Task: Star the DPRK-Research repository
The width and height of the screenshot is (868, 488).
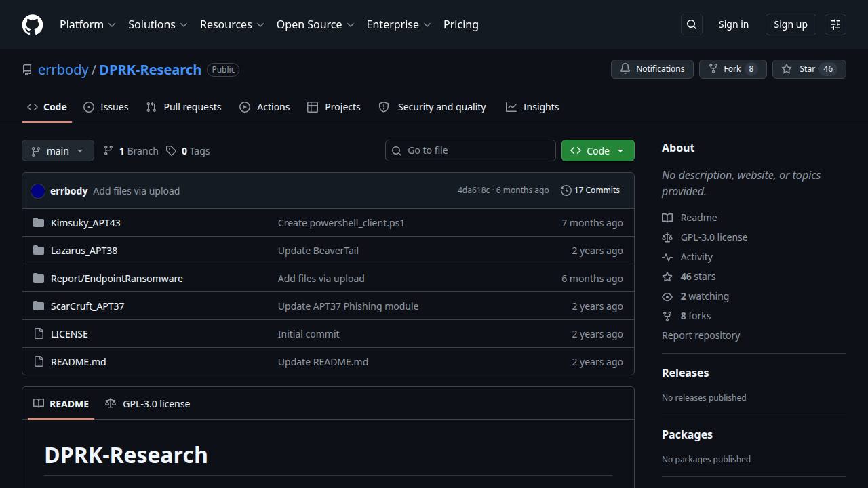Action: pos(809,69)
